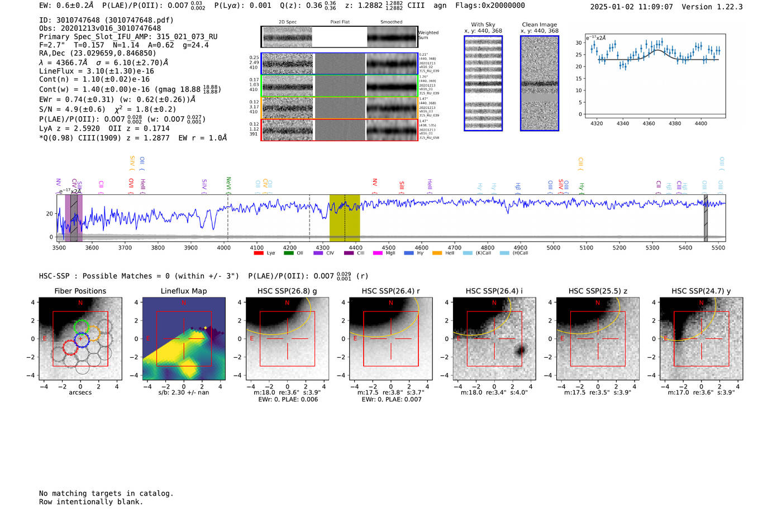Viewport: 782px width, 532px height.
Task: Open the Clean Image panel
Action: [x=540, y=83]
